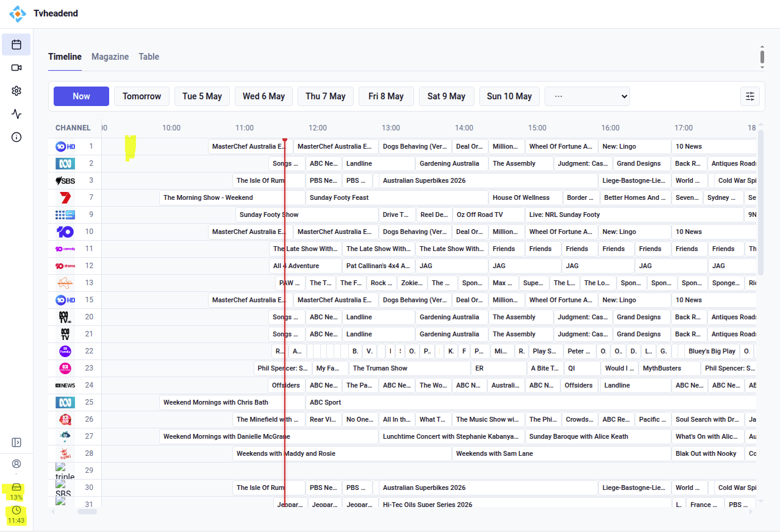Open Oz Off Road TV programme

[488, 215]
